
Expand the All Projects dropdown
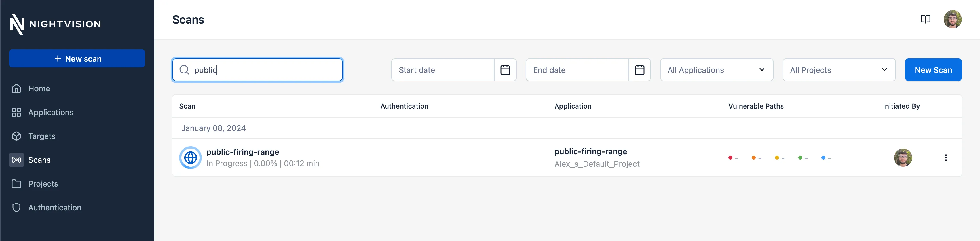coord(839,70)
